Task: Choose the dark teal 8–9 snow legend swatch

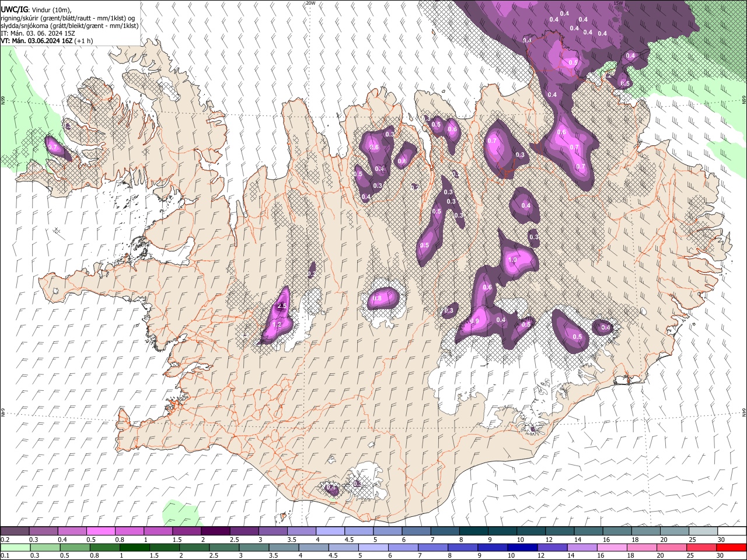Action: pyautogui.click(x=473, y=531)
